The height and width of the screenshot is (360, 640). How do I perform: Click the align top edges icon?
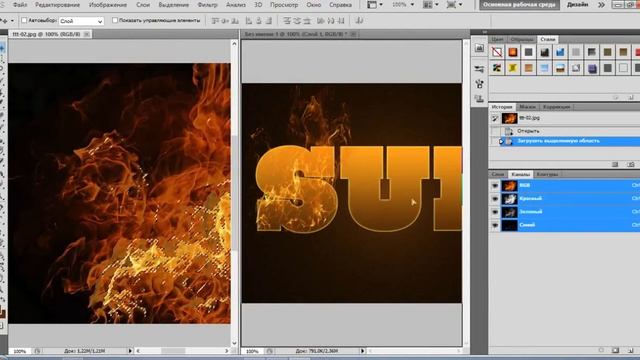tap(216, 21)
